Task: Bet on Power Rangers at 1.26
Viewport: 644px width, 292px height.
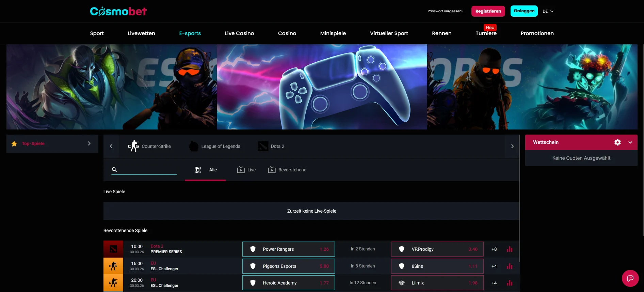Action: (x=289, y=249)
